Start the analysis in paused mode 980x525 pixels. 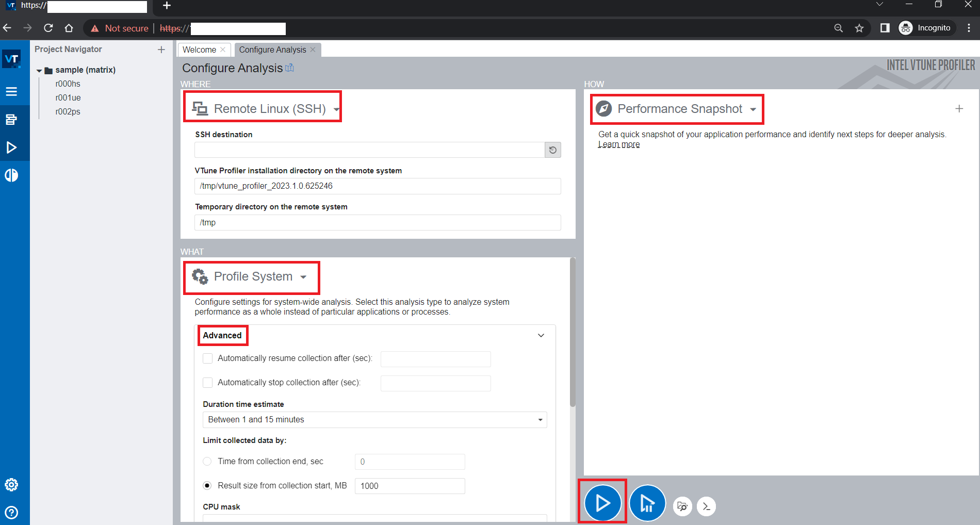(x=647, y=503)
